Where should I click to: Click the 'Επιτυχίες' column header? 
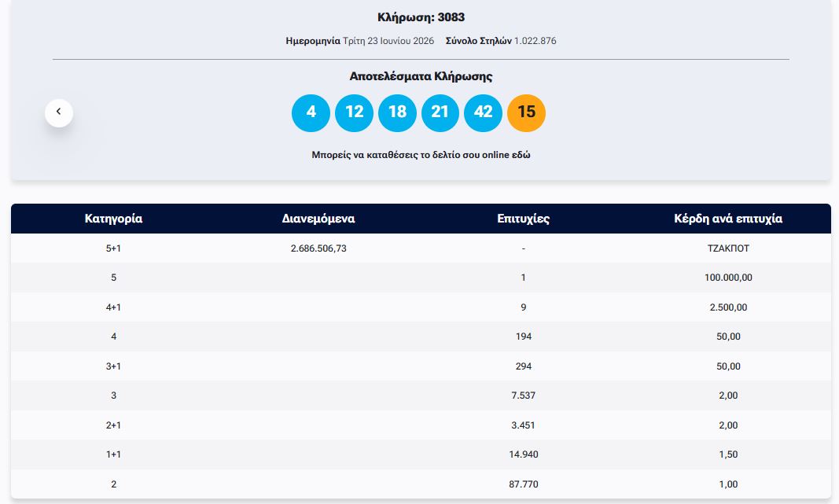click(524, 219)
